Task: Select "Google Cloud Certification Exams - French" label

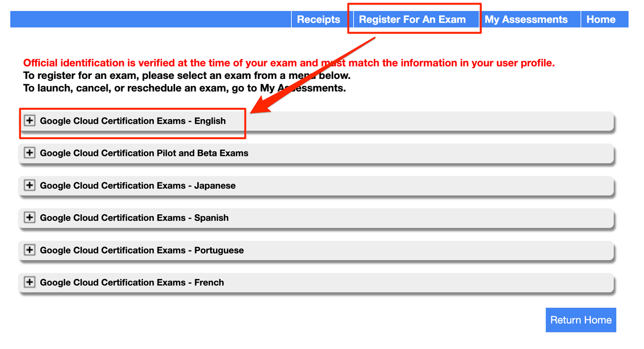Action: 132,282
